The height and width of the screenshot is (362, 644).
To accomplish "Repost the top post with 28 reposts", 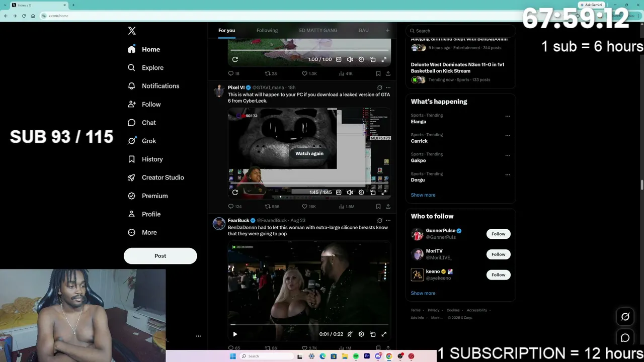I will pyautogui.click(x=271, y=73).
